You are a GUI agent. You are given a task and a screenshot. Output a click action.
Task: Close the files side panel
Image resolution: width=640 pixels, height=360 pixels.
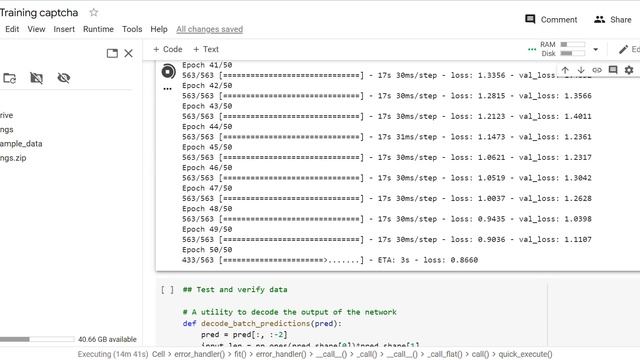[x=129, y=53]
